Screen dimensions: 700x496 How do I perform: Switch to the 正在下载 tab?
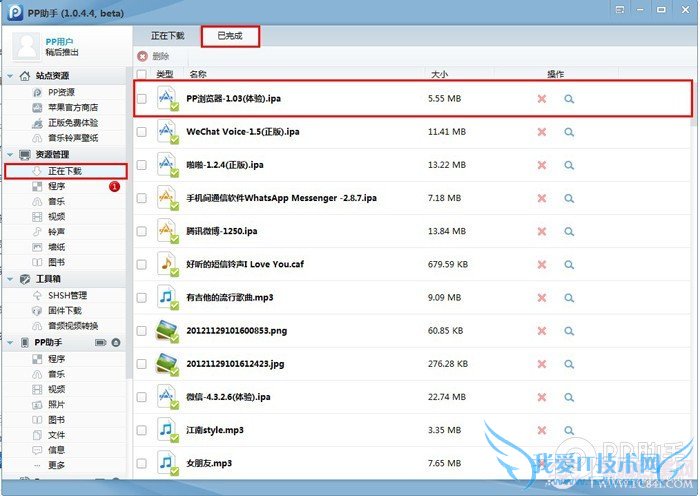tap(167, 36)
